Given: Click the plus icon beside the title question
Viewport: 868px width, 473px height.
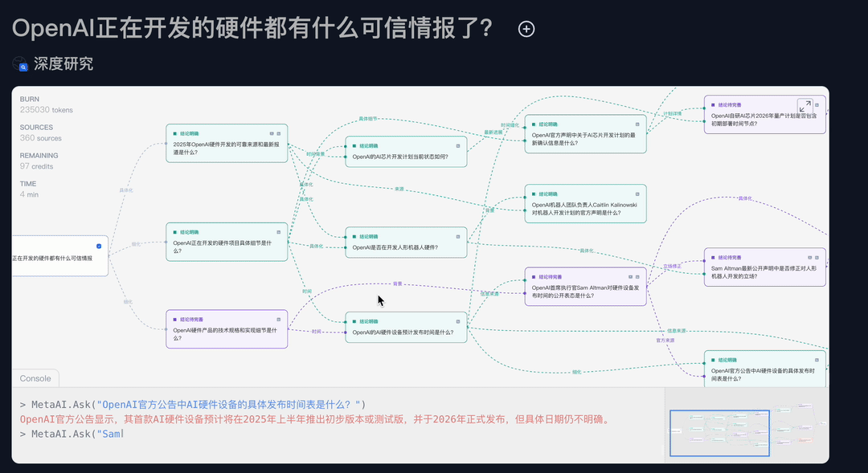Looking at the screenshot, I should pyautogui.click(x=526, y=29).
